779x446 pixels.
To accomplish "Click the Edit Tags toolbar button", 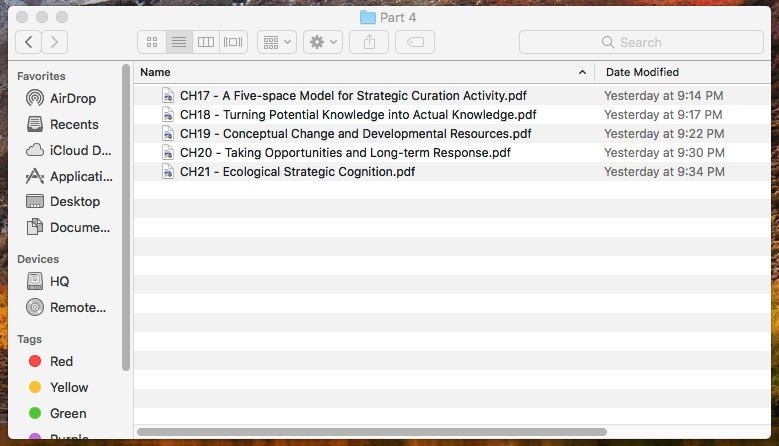I will point(414,42).
